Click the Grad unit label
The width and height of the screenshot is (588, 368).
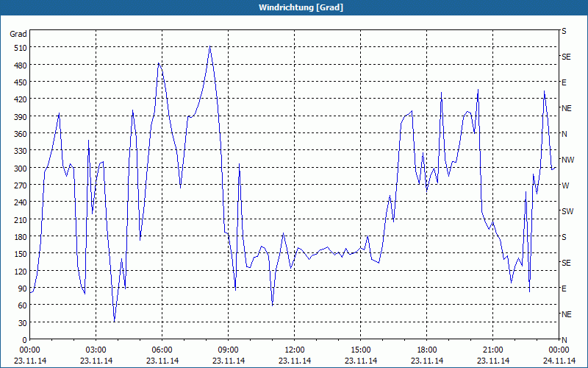click(x=18, y=34)
